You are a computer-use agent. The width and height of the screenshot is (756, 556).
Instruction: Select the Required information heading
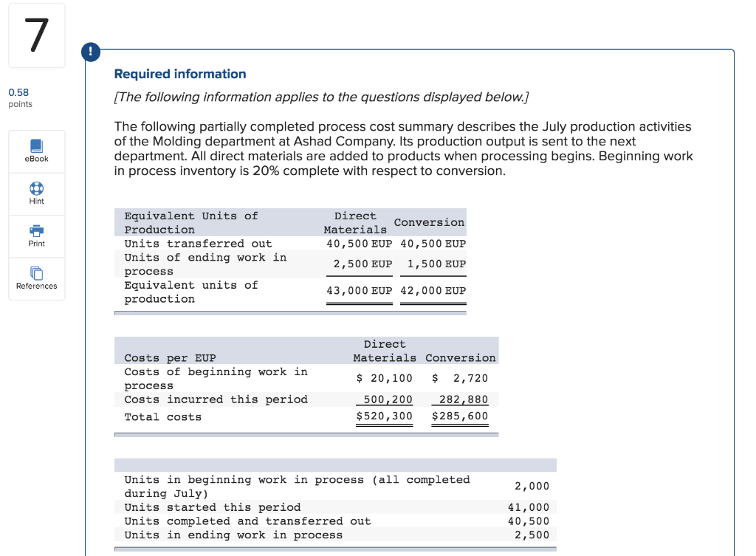(179, 74)
